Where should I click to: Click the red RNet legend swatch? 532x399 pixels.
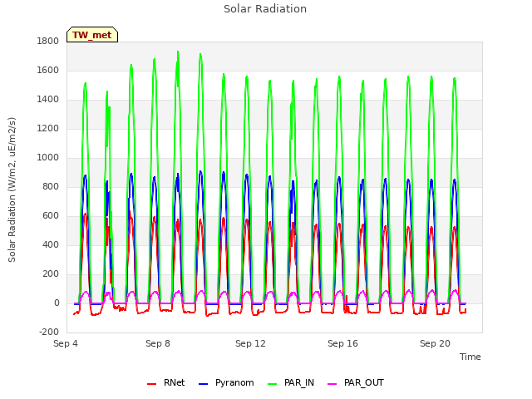(x=151, y=384)
